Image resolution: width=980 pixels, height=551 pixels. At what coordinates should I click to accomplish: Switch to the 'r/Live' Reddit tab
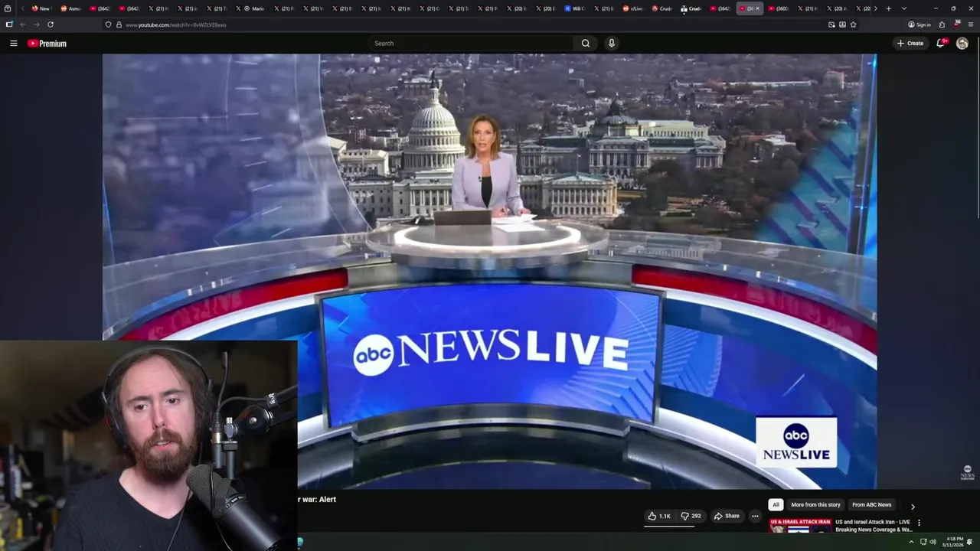(633, 8)
